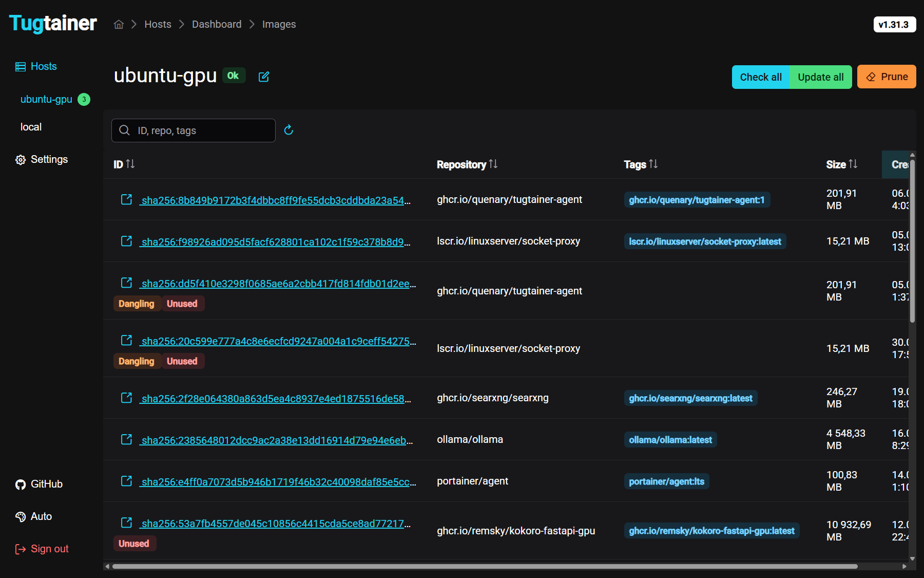Screen dimensions: 924x578
Task: Click the 10 932,69 MB size cell
Action: point(849,531)
